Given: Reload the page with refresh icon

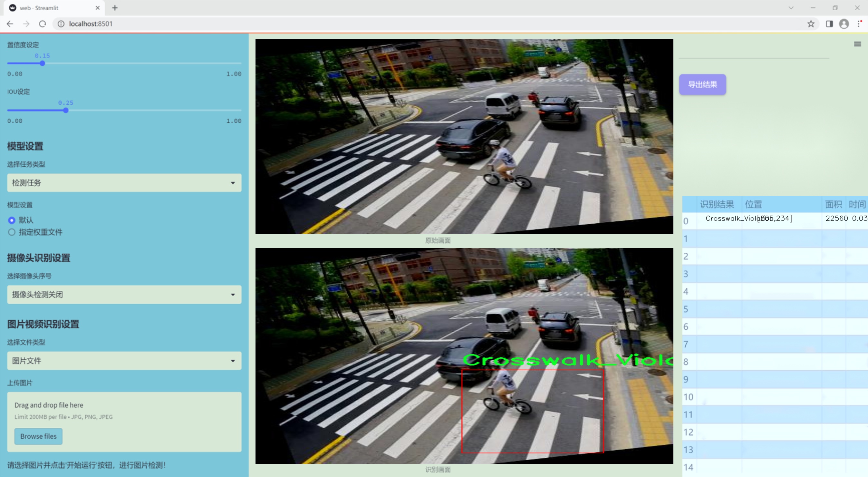Looking at the screenshot, I should [x=43, y=24].
